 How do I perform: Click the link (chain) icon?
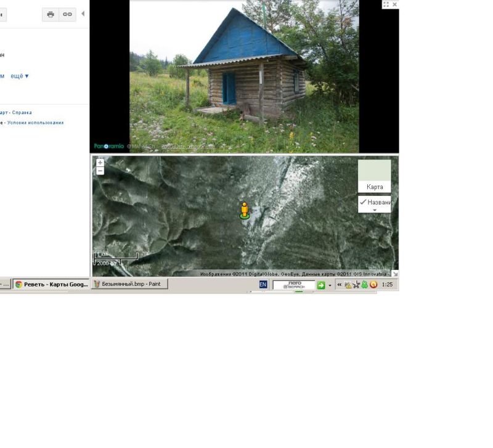(x=67, y=14)
